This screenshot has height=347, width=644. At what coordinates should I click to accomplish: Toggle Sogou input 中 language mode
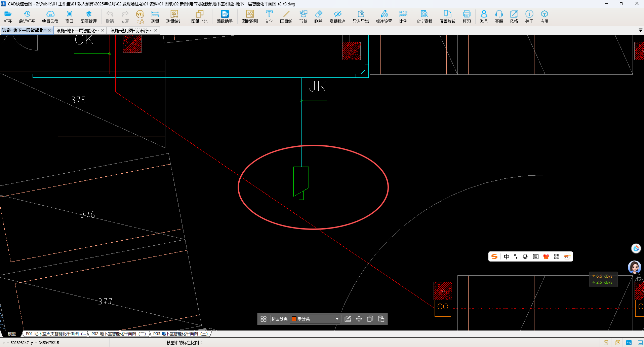[507, 257]
